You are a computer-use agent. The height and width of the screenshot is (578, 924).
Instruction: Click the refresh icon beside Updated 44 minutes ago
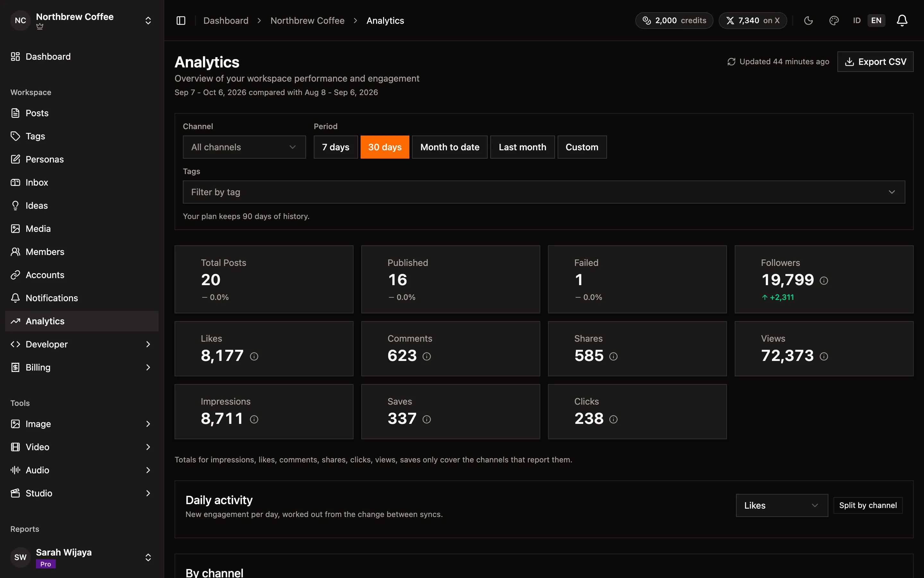pyautogui.click(x=731, y=62)
